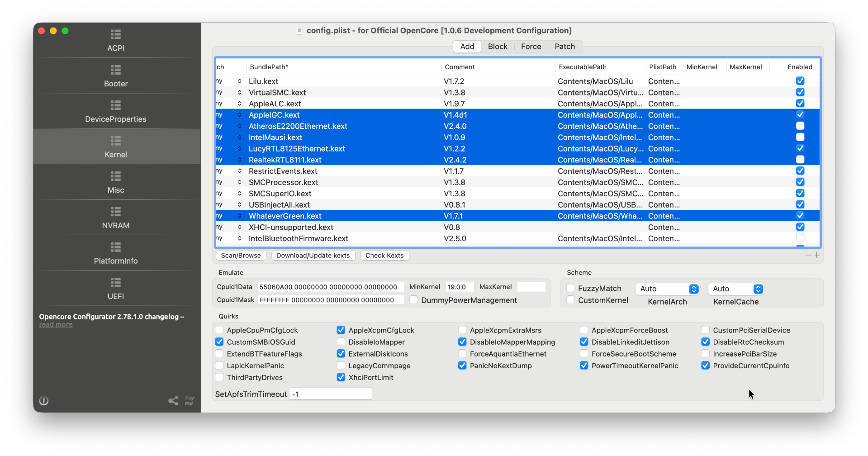
Task: Open the Arch selector for VirtualSMC.kext
Action: point(239,92)
